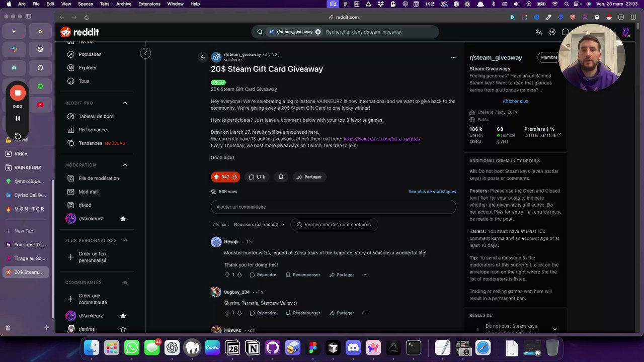Click the Reddit Ads icon in header

coord(552,32)
